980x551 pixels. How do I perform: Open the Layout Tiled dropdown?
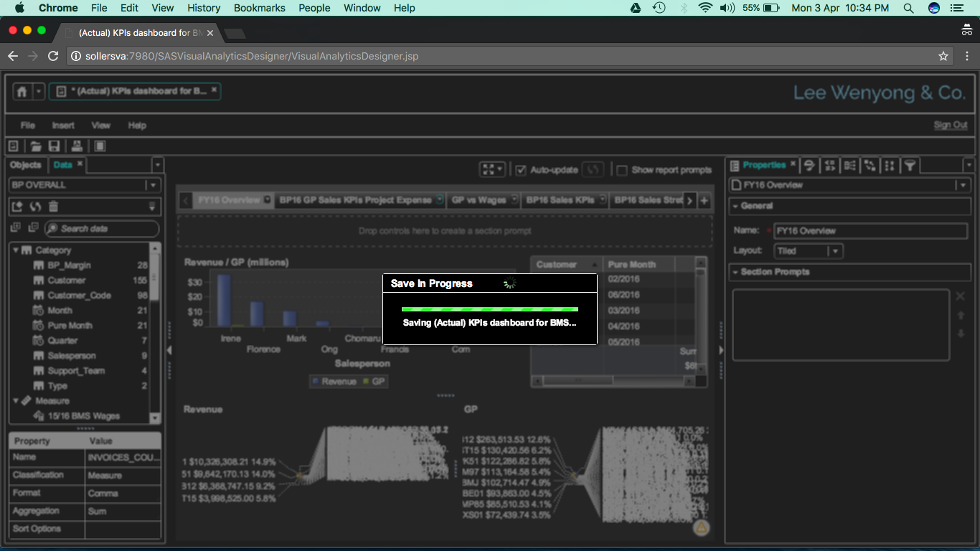[834, 251]
